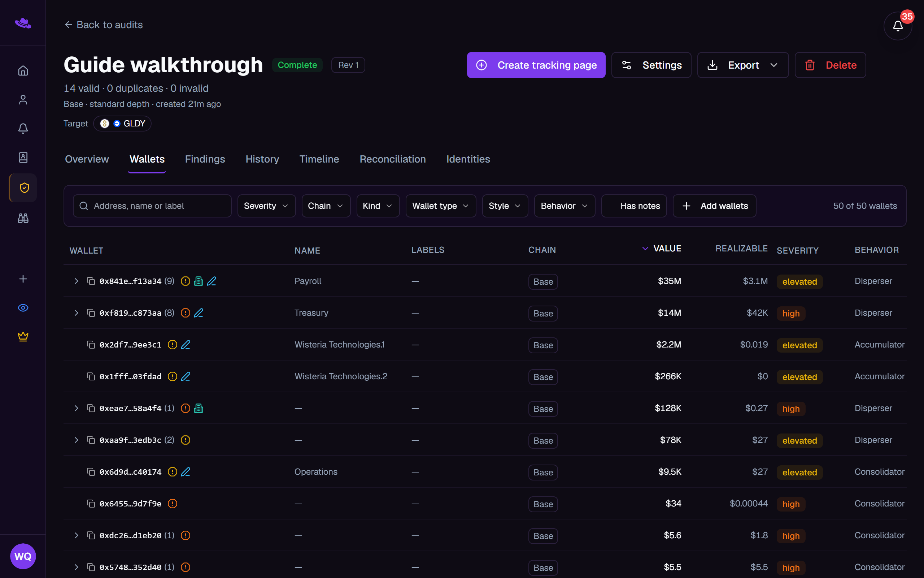The height and width of the screenshot is (578, 924).
Task: Open the Behavior filter dropdown
Action: coord(565,206)
